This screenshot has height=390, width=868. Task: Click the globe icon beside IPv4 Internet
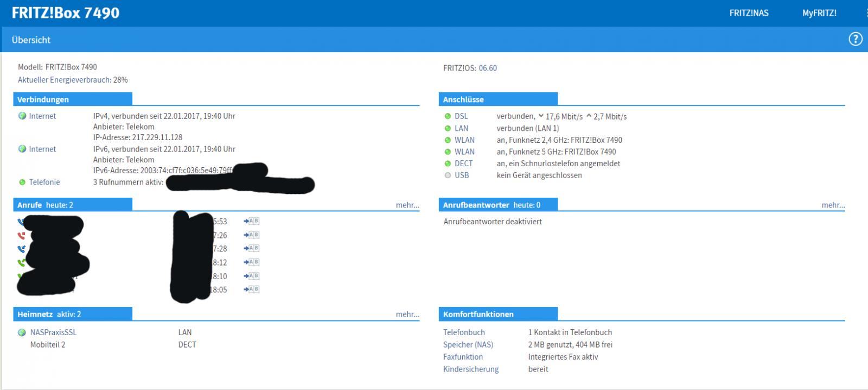click(x=22, y=116)
